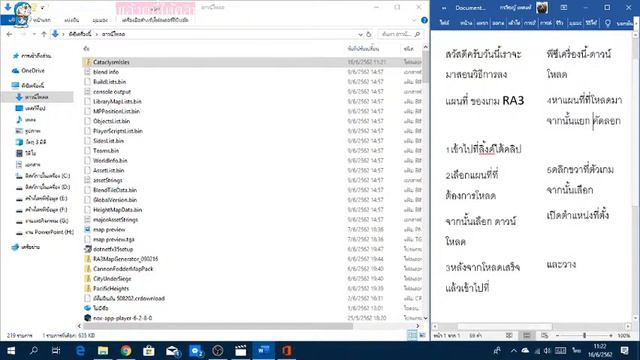Open the Quick Access Toolbar customize dropdown

42,7
